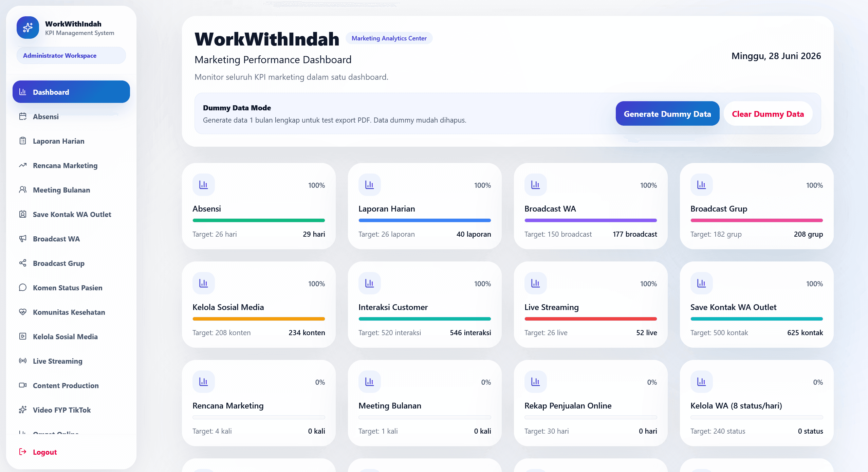
Task: Click the chart icon on Save Kontak WA Outlet card
Action: click(x=702, y=283)
